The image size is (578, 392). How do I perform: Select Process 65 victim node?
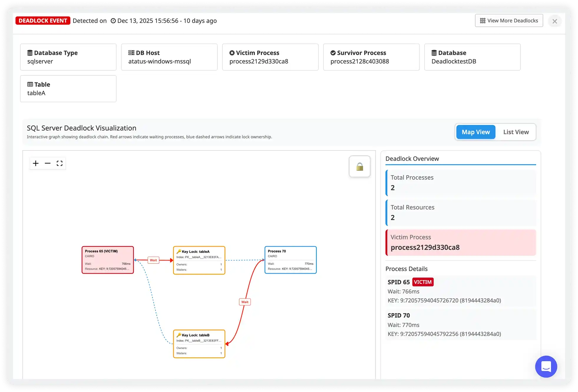[x=108, y=260]
